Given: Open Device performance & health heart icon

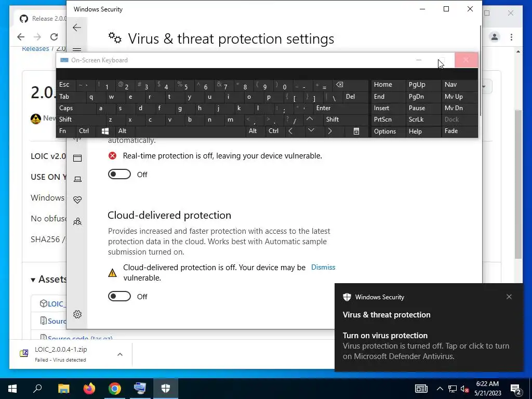Looking at the screenshot, I should tap(77, 200).
